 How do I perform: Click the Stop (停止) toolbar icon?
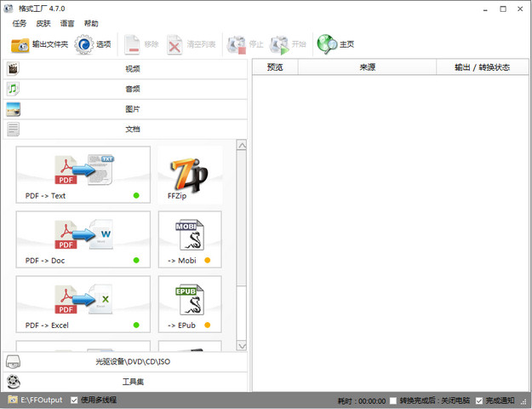(237, 44)
